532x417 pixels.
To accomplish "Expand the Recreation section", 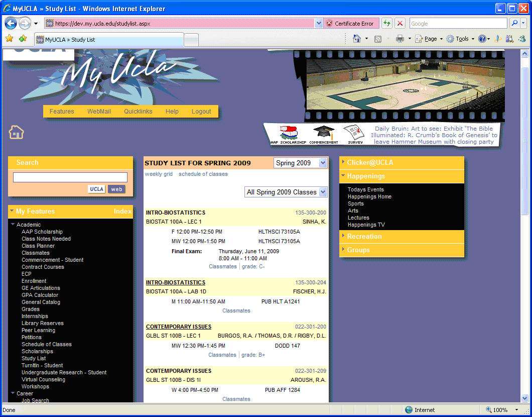I will 364,236.
